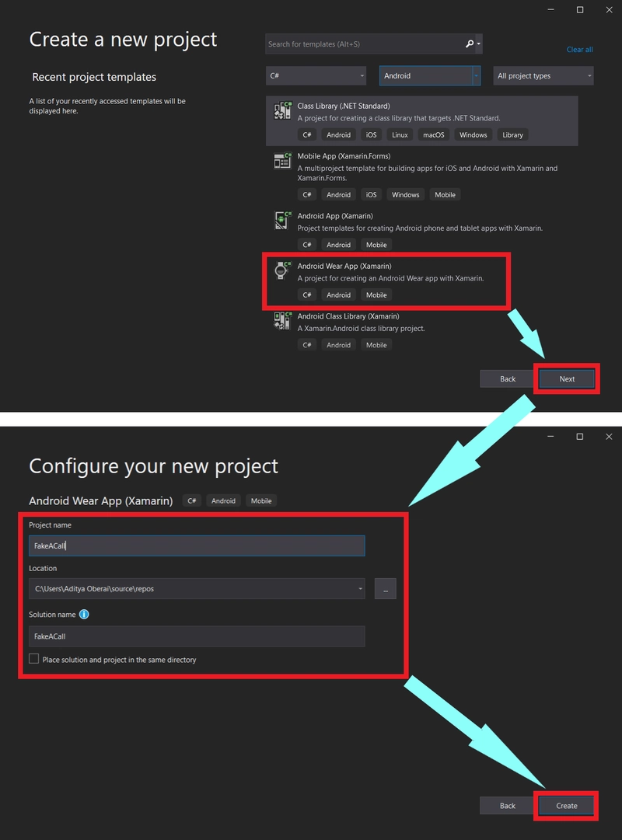Click the Mobile App (Xamarin.Forms) template icon
The height and width of the screenshot is (840, 622).
[282, 160]
